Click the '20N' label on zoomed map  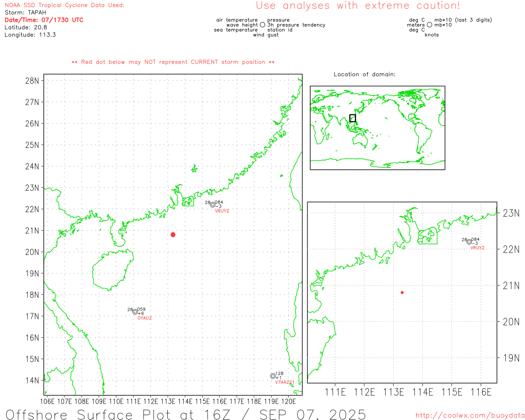511,322
